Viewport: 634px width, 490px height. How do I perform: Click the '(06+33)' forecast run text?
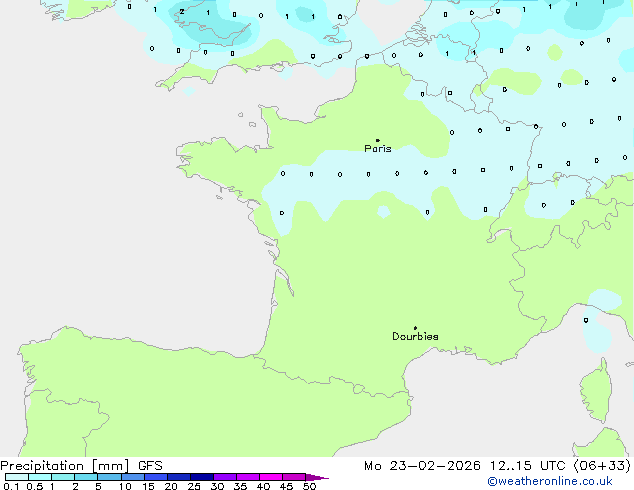(x=602, y=466)
